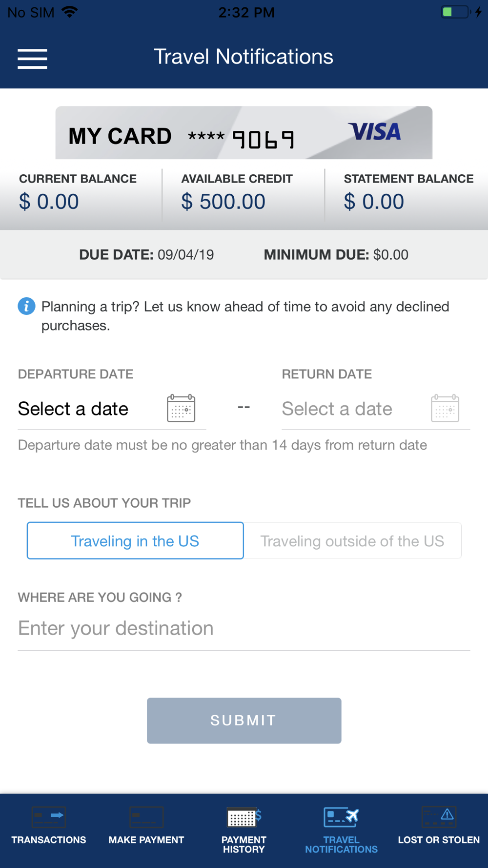488x868 pixels.
Task: Open departure date calendar icon
Action: (181, 408)
